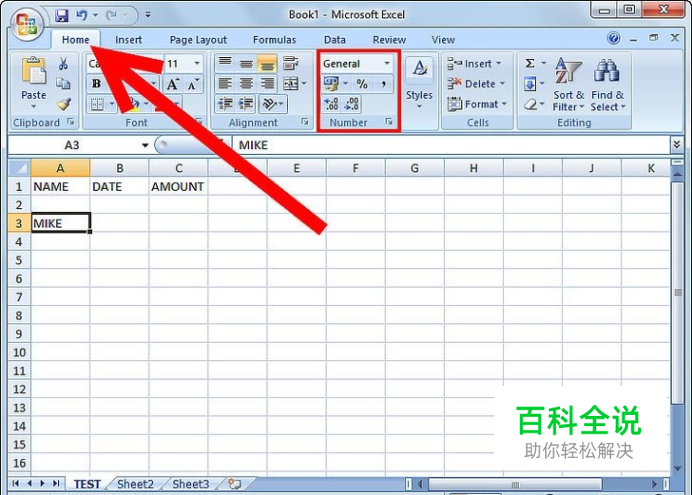This screenshot has width=692, height=495.
Task: Open the Formulas tab
Action: 275,40
